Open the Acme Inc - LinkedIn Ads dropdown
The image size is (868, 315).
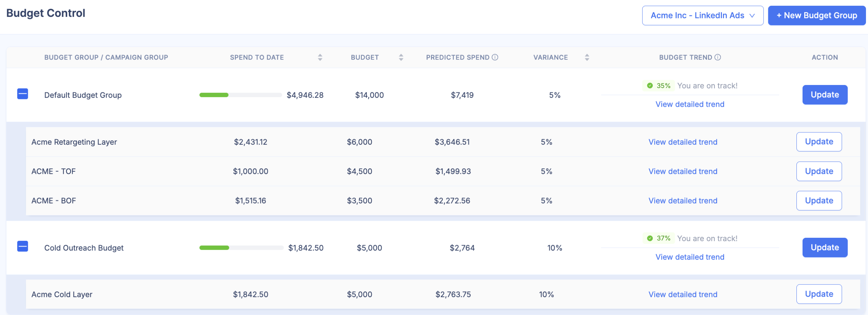pos(703,16)
